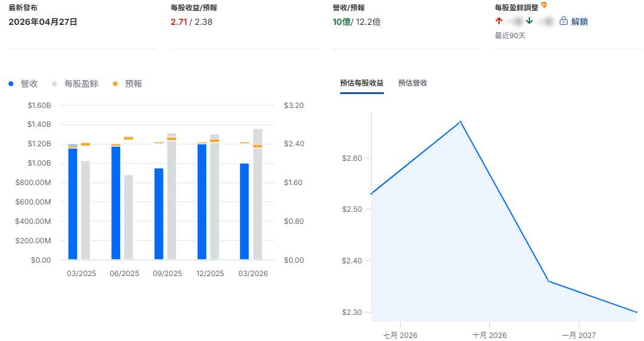Viewport: 644px width, 341px height.
Task: Click the red up arrow under 每股盈餘調整
Action: 499,21
